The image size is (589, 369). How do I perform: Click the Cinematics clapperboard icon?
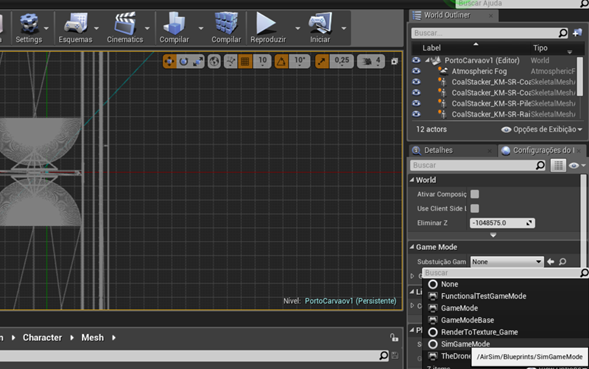coord(125,24)
